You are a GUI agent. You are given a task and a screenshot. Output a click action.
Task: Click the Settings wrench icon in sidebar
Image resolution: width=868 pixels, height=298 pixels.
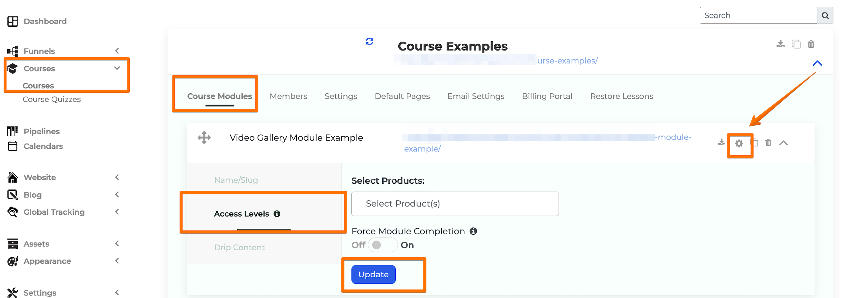(x=12, y=293)
